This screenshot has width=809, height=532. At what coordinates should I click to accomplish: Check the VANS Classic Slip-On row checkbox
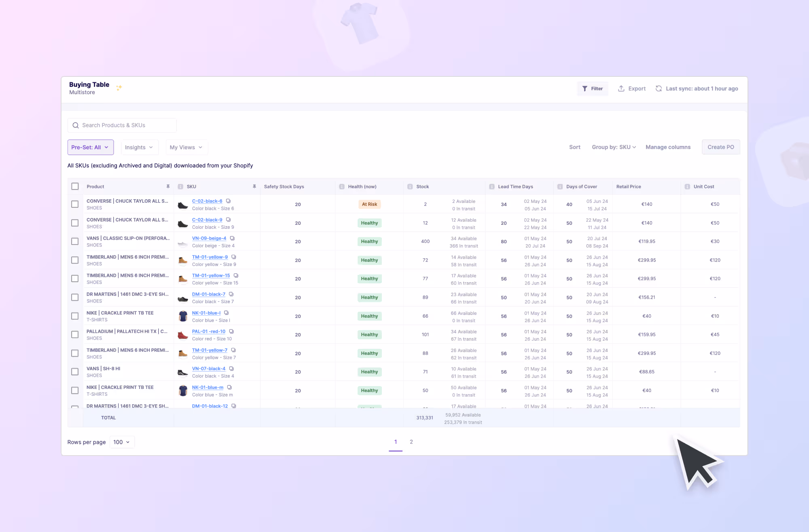75,241
